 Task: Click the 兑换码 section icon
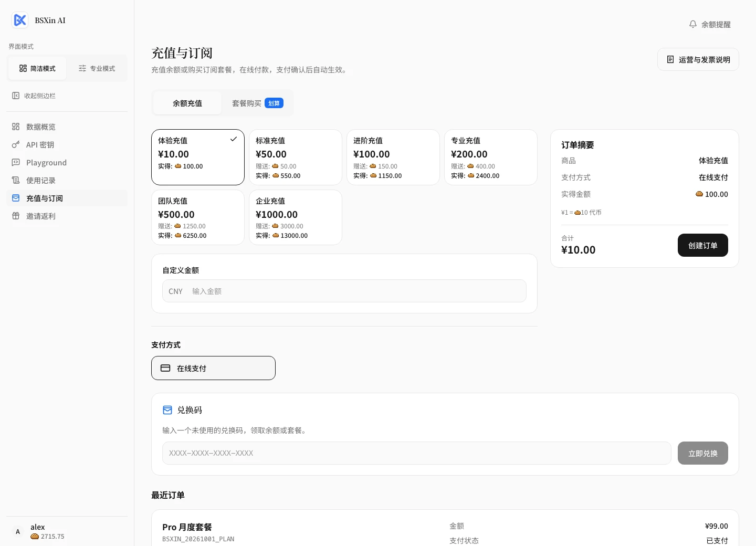pos(167,410)
